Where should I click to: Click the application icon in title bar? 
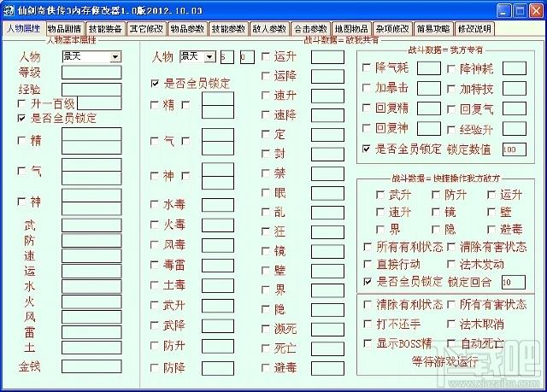point(9,10)
